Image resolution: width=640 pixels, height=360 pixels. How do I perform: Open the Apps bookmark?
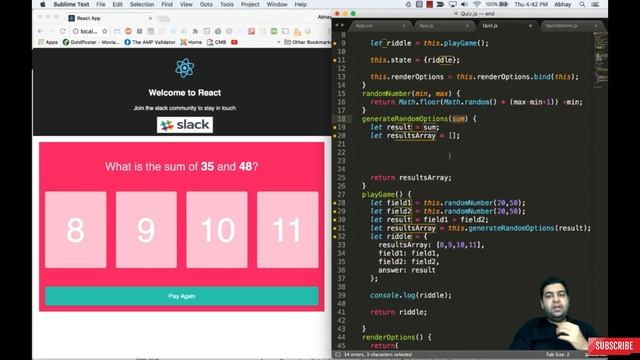48,42
